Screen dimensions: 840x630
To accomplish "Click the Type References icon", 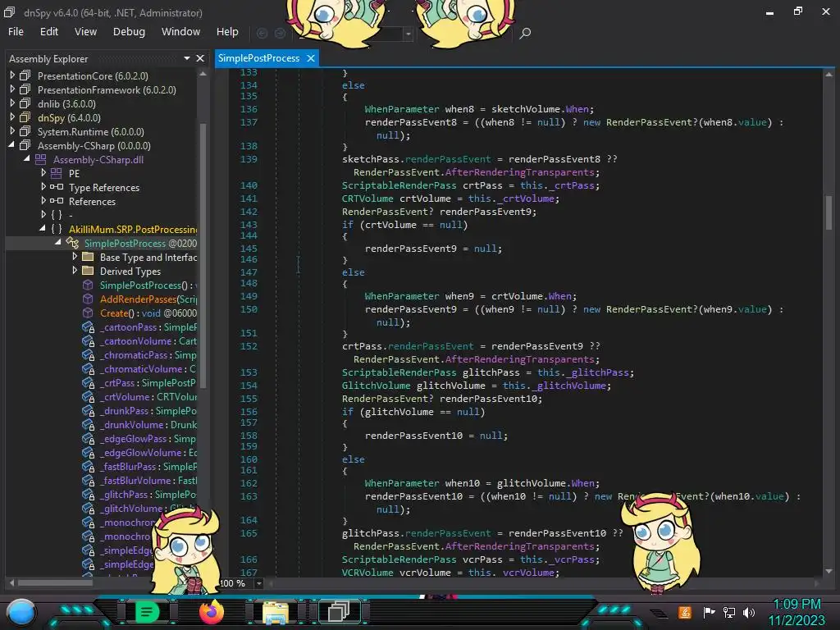I will pos(57,187).
